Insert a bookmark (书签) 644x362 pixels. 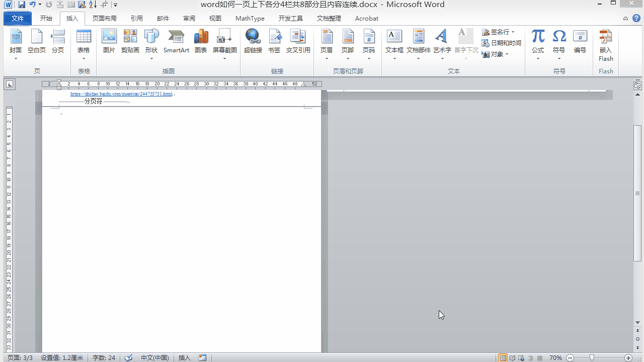[x=274, y=42]
